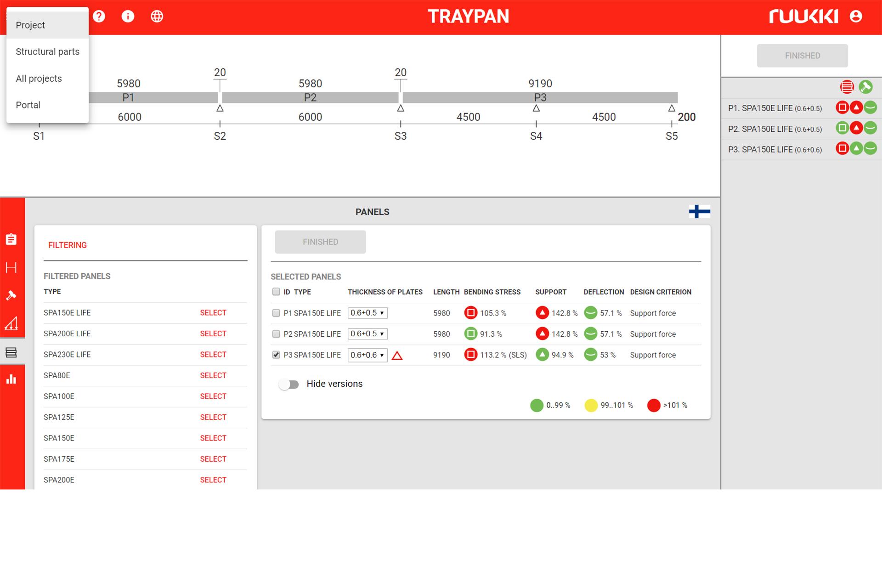882x588 pixels.
Task: Open All projects menu entry
Action: point(47,79)
